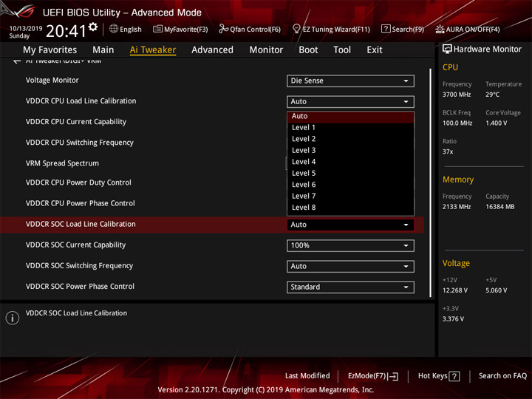The width and height of the screenshot is (532, 399).
Task: Open the Ai Tweaker tab
Action: [153, 50]
